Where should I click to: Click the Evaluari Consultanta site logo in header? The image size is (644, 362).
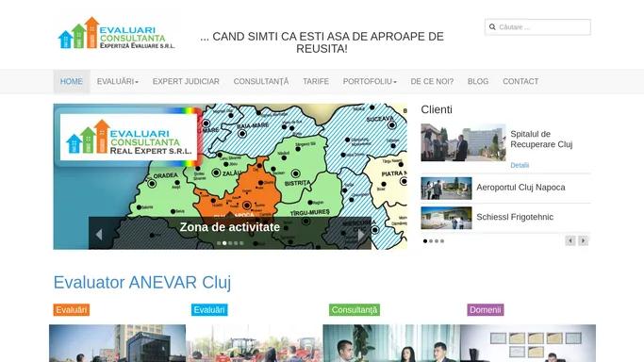coord(116,33)
